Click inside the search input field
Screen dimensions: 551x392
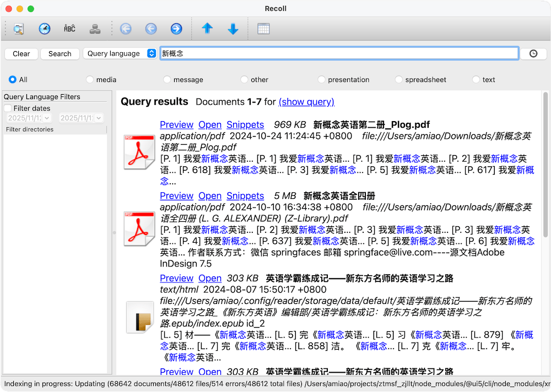click(339, 53)
